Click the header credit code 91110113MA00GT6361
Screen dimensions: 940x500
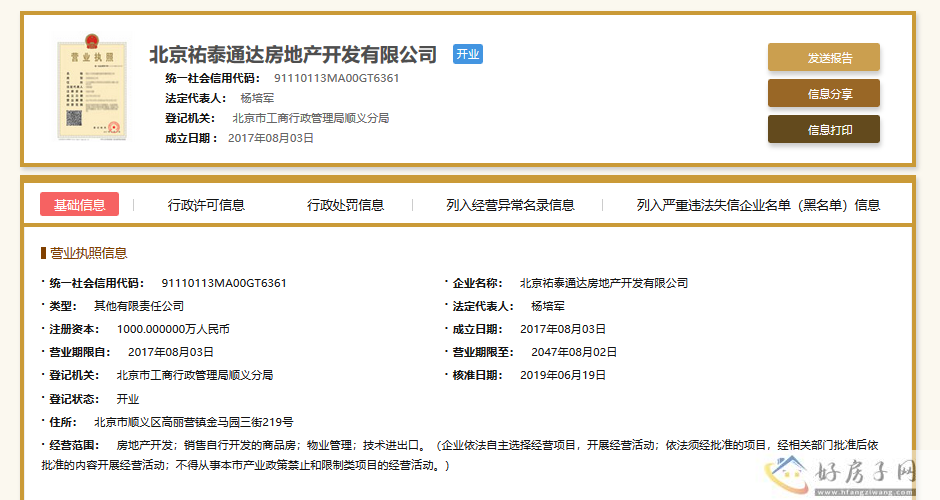point(336,78)
